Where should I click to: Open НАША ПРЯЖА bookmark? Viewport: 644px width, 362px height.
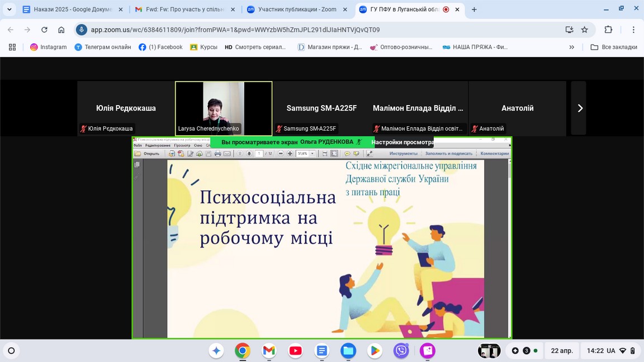[475, 47]
